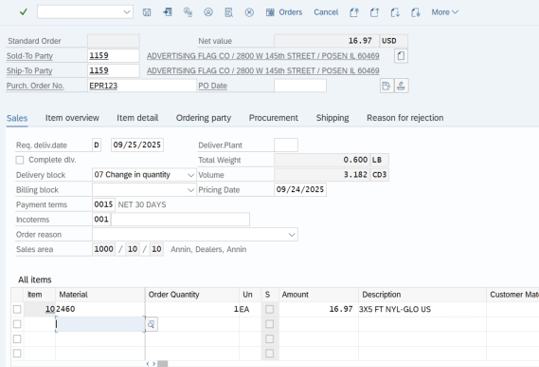Open the Item detail tab
Screen dimensions: 539x367
pos(137,118)
